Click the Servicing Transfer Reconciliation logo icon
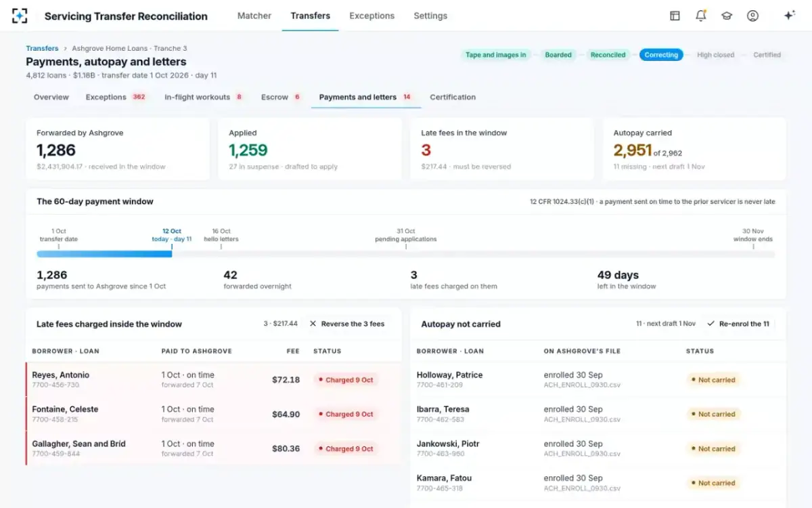This screenshot has height=508, width=812. coord(20,16)
